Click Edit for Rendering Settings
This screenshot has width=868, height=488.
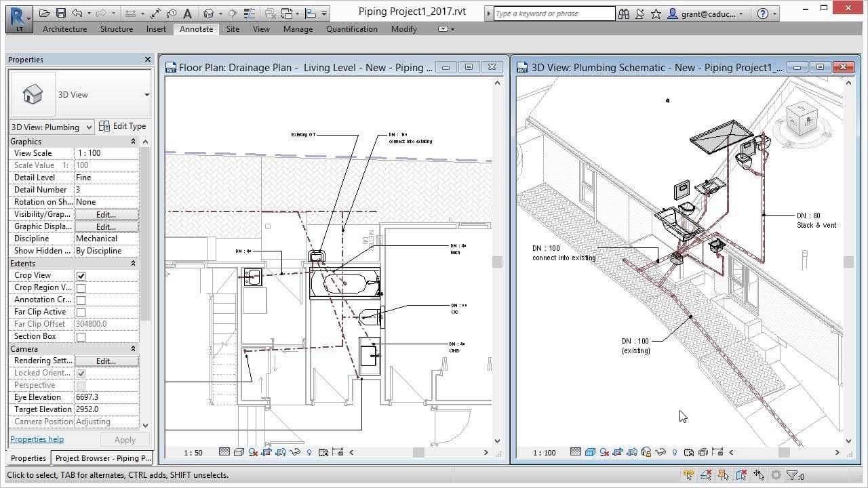(x=106, y=361)
